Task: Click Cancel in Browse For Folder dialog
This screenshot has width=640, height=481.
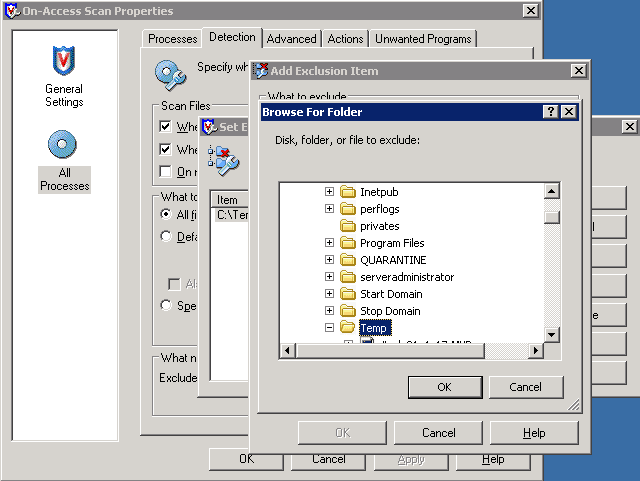Action: (526, 387)
